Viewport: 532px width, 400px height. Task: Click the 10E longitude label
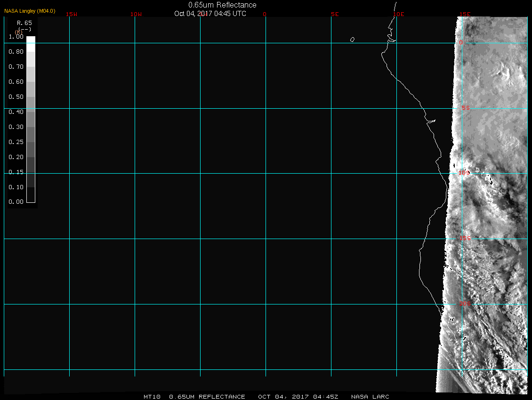(x=399, y=14)
